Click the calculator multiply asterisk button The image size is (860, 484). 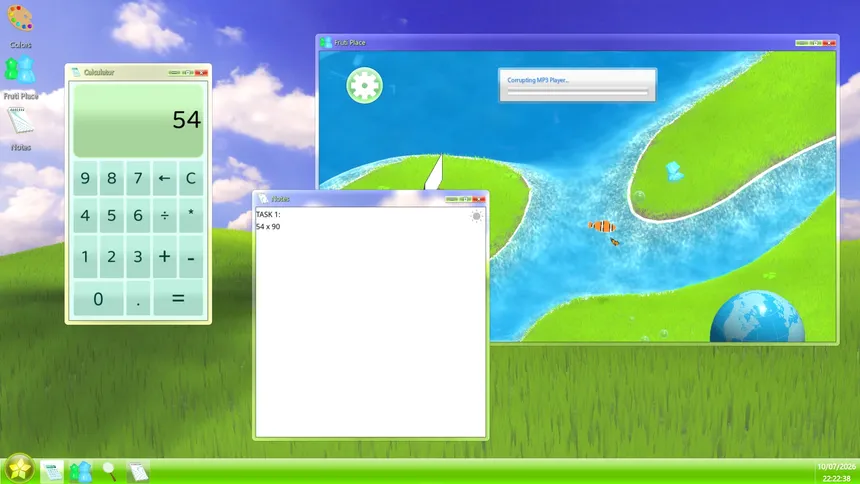pyautogui.click(x=190, y=215)
